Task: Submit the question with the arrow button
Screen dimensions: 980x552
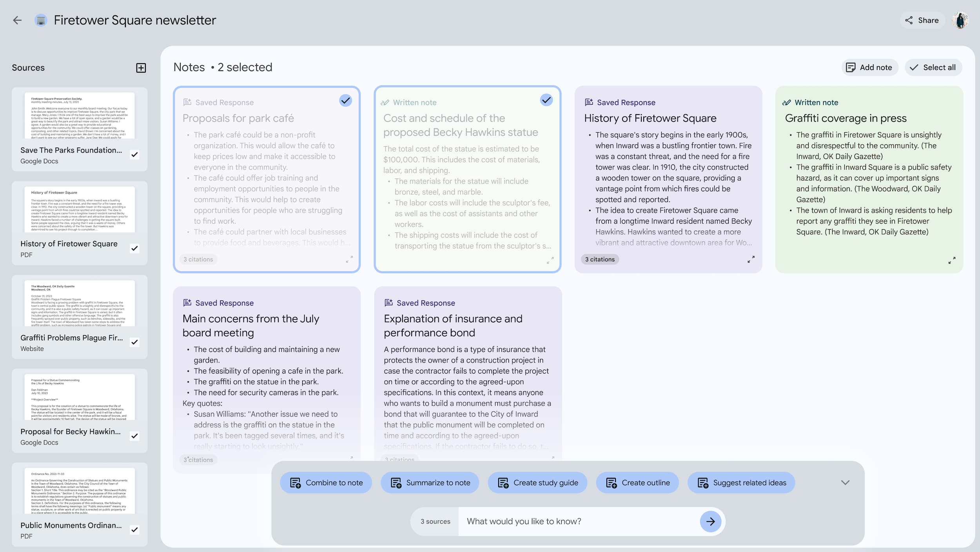Action: coord(710,521)
